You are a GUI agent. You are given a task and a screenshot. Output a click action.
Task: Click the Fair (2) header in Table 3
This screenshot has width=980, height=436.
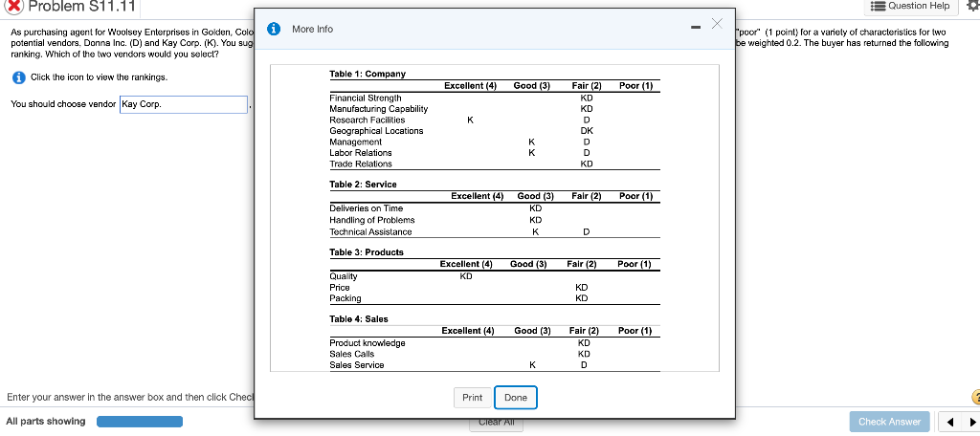point(581,264)
